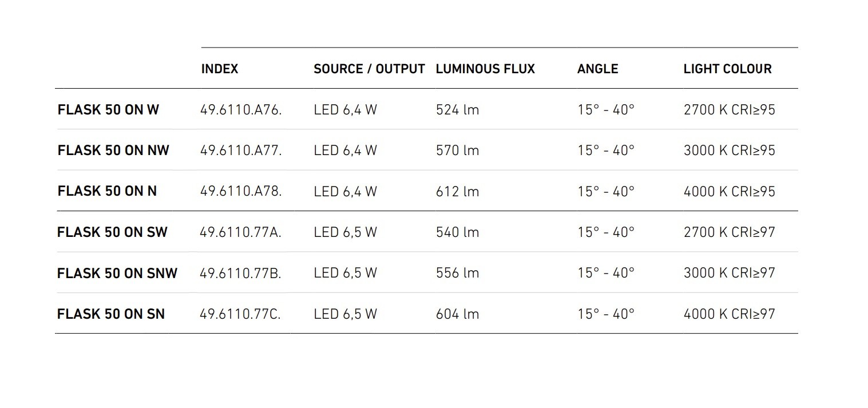This screenshot has width=868, height=408.
Task: Select the FLASK 50 ON W row label
Action: pos(108,110)
